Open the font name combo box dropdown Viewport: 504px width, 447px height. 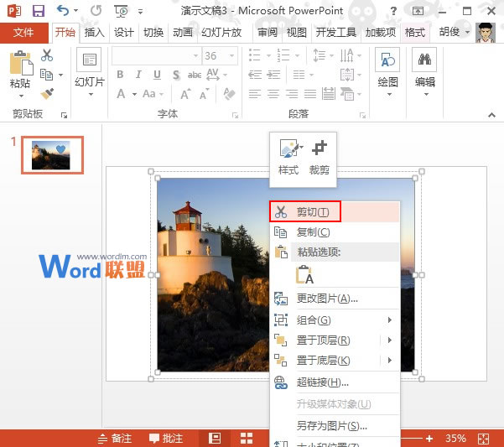[x=195, y=56]
